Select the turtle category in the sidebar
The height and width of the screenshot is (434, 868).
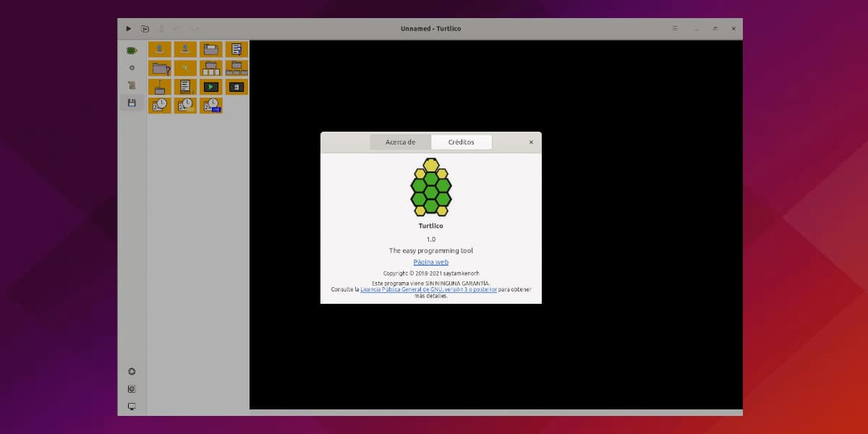[x=132, y=51]
